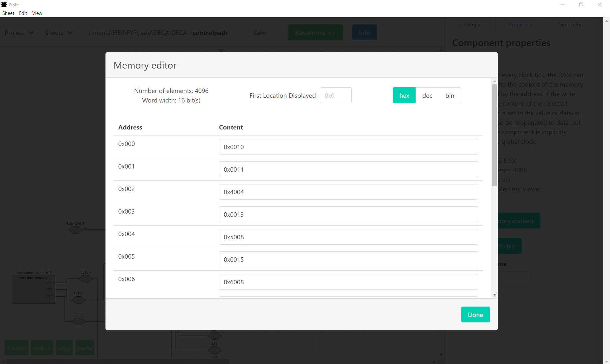
Task: Switch display format to hex
Action: [x=404, y=96]
